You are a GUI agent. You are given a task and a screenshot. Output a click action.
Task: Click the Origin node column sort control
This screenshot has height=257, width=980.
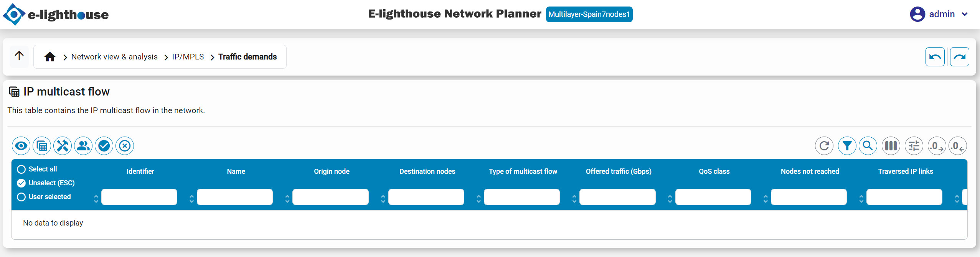[288, 199]
